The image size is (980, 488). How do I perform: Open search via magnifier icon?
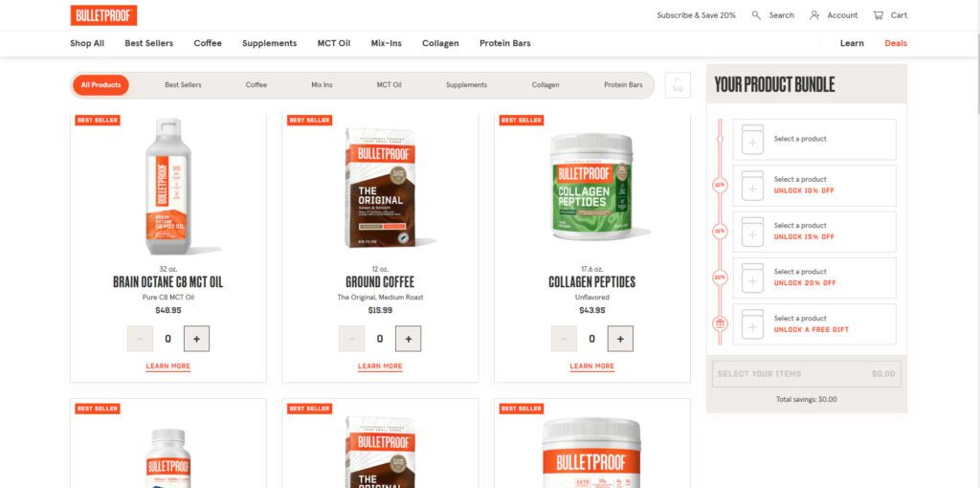(x=756, y=15)
